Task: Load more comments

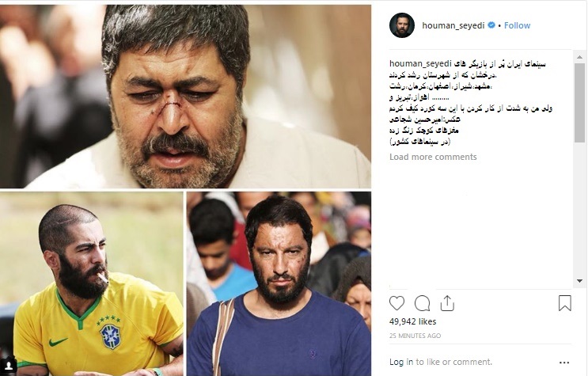Action: point(433,157)
